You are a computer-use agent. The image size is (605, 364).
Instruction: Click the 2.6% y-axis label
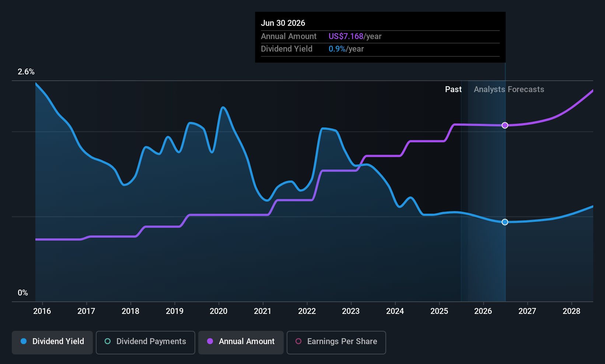tap(26, 72)
